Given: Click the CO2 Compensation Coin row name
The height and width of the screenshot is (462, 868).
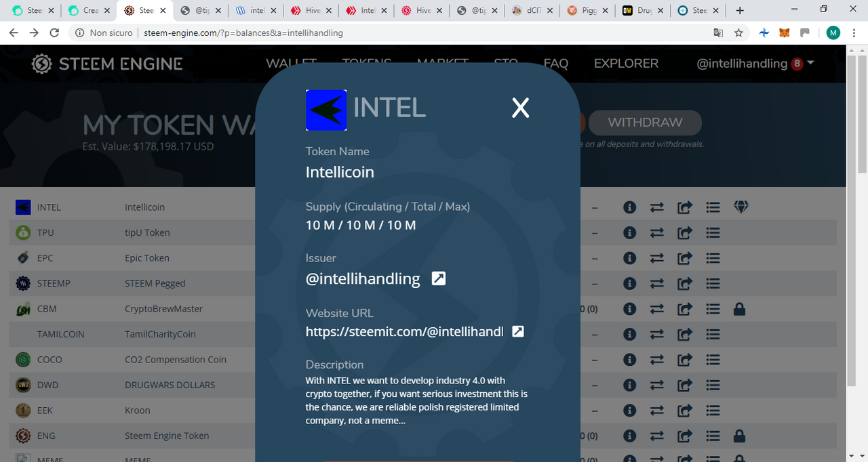Looking at the screenshot, I should (176, 360).
